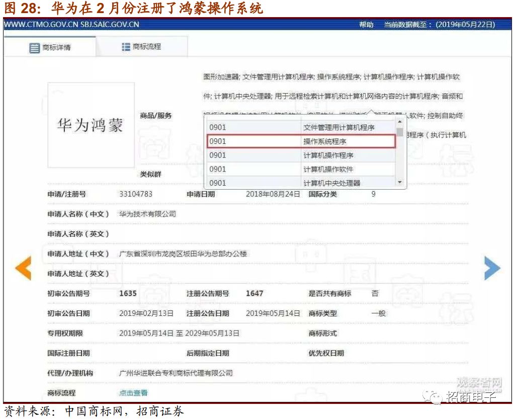The width and height of the screenshot is (513, 420).
Task: Click preliminary announcement number 1635
Action: click(128, 293)
